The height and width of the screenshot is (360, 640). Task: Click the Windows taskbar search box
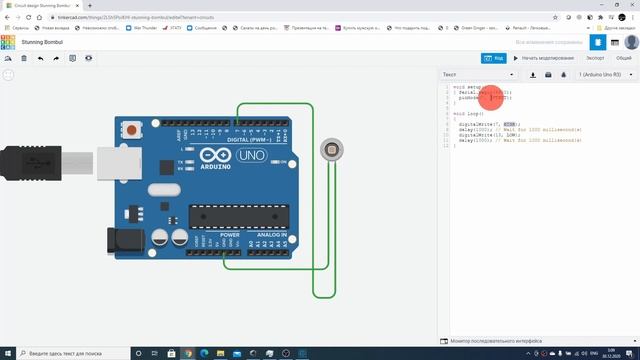click(x=73, y=353)
